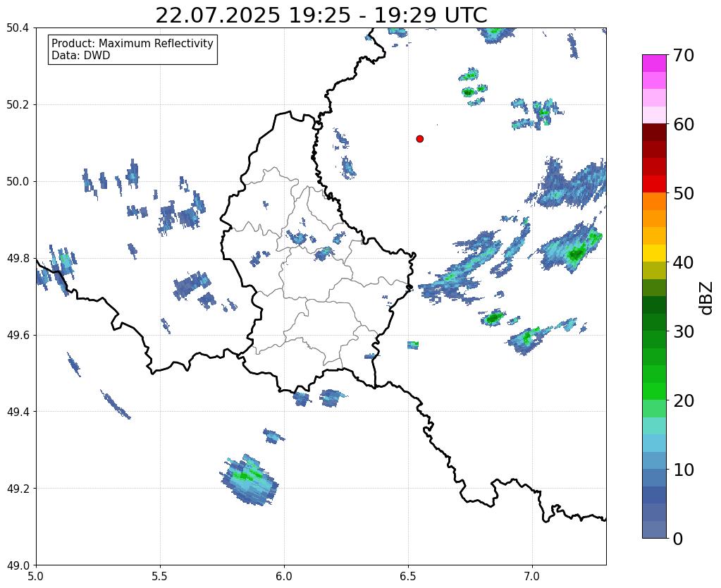This screenshot has width=721, height=588.
Task: Click the latitude tick label '50.2'
Action: pos(18,104)
